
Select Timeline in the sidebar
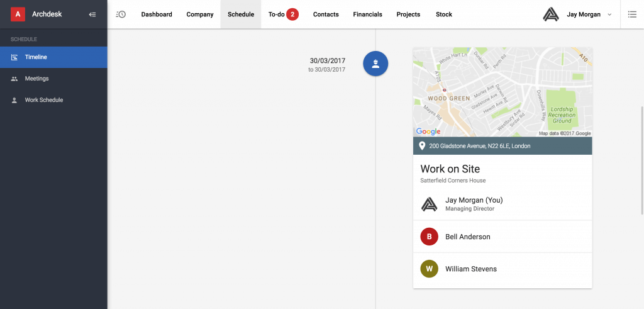54,57
